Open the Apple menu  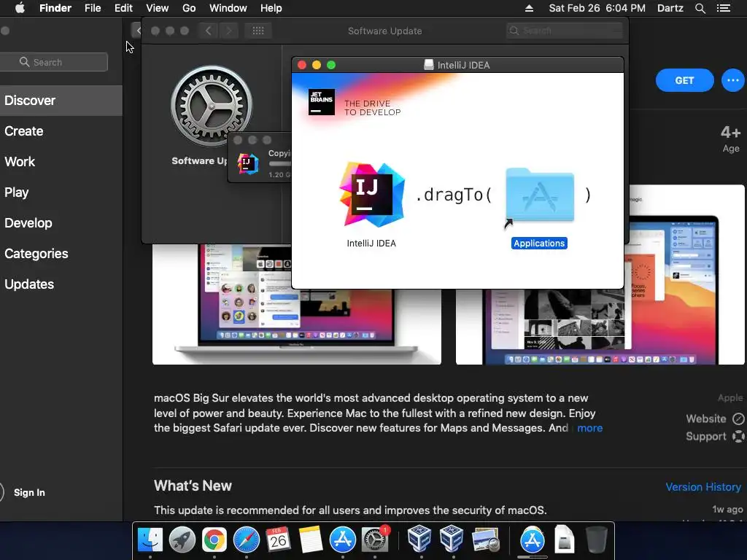point(20,8)
